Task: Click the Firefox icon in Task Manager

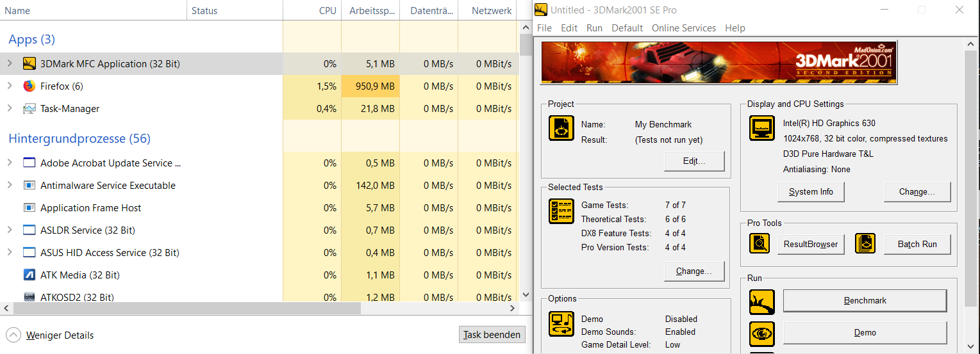Action: tap(29, 86)
